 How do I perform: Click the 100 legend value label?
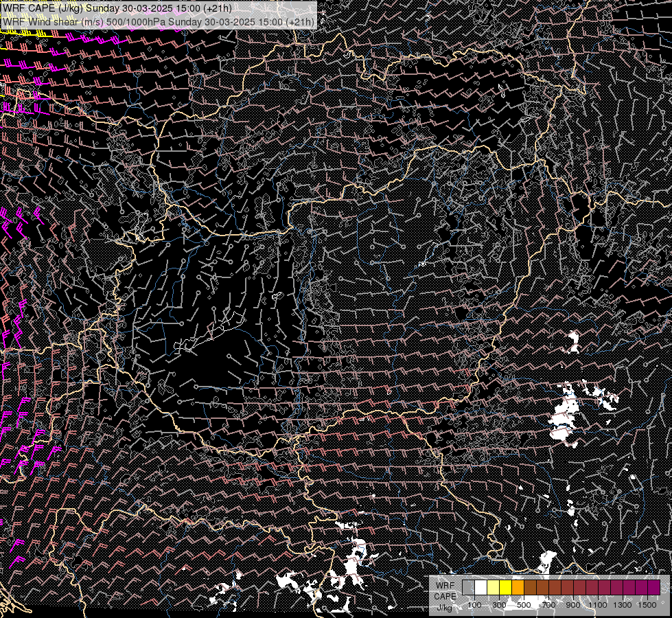(474, 605)
